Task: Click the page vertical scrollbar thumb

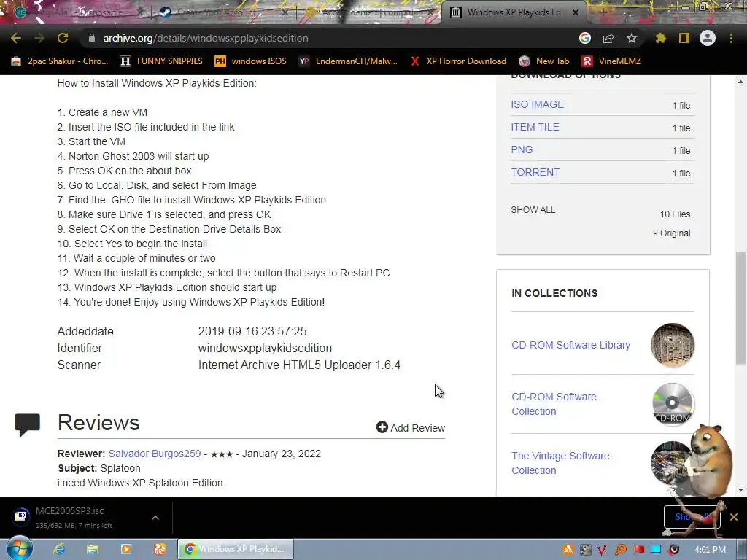Action: [x=740, y=308]
